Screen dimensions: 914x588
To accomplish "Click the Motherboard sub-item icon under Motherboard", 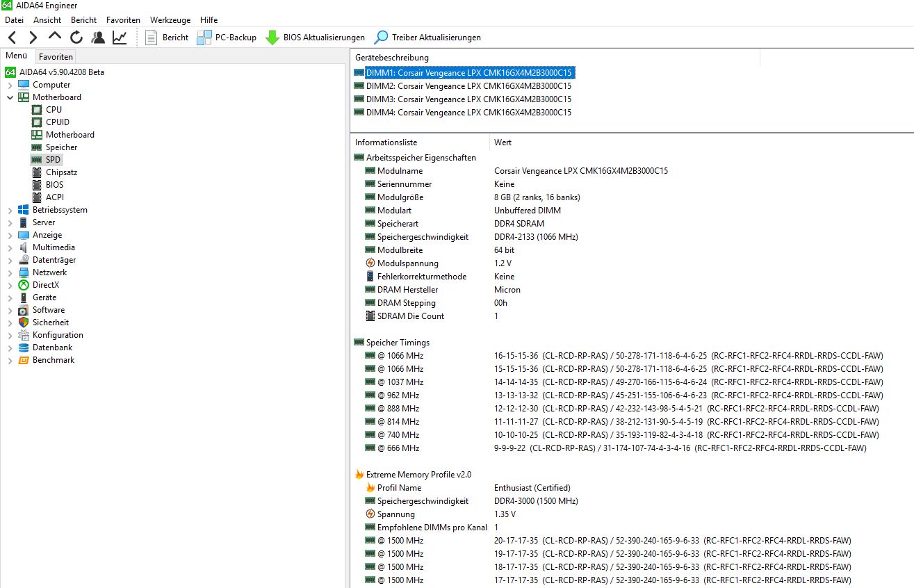I will tap(37, 135).
